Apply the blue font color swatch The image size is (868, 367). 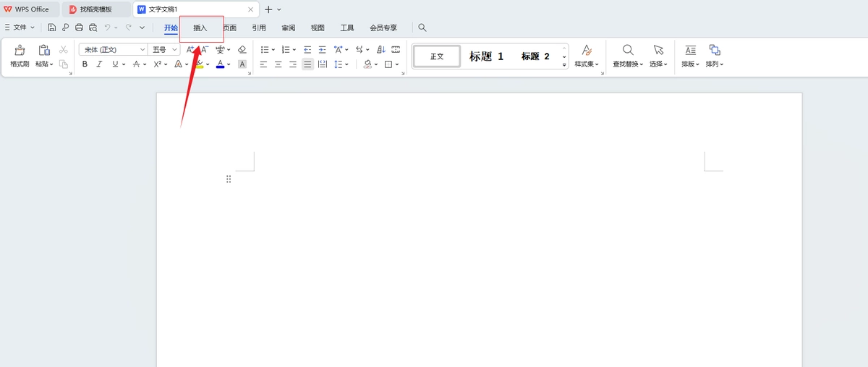[x=220, y=64]
